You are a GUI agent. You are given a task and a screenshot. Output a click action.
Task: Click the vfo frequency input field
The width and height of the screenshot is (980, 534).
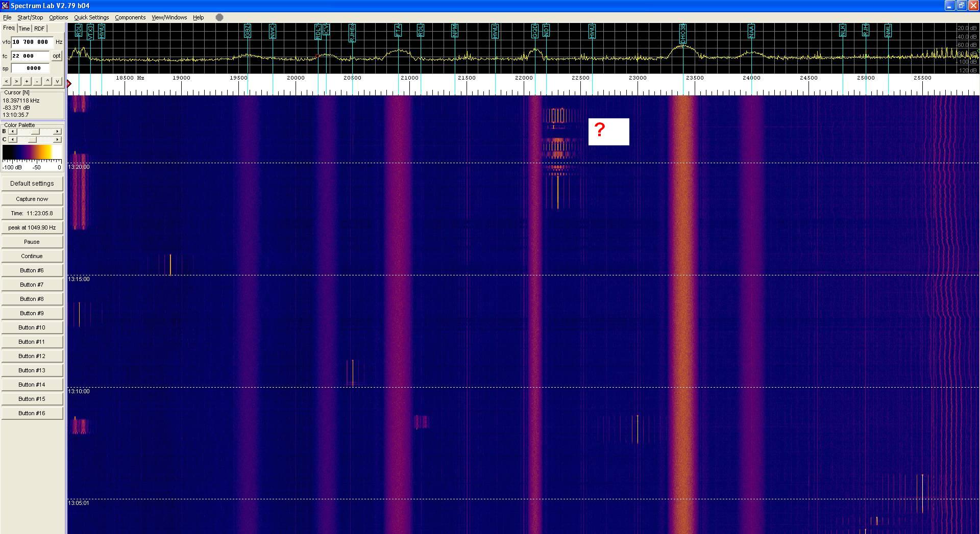click(32, 42)
